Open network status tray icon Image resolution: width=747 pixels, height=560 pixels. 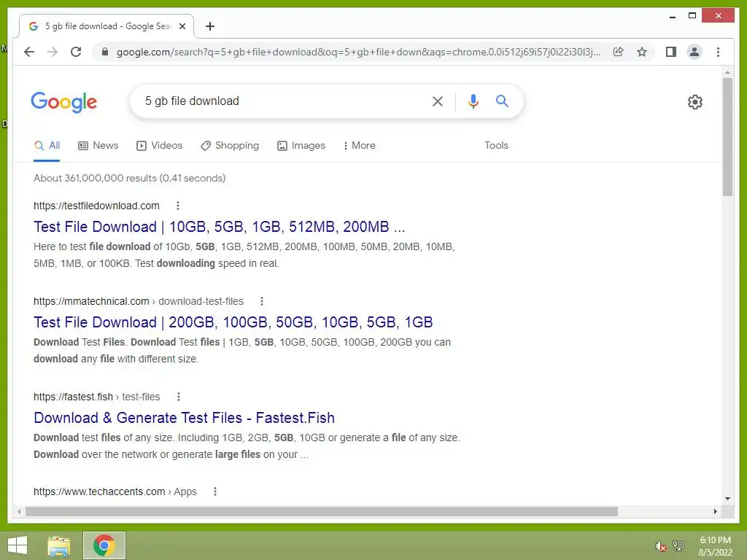[x=678, y=546]
